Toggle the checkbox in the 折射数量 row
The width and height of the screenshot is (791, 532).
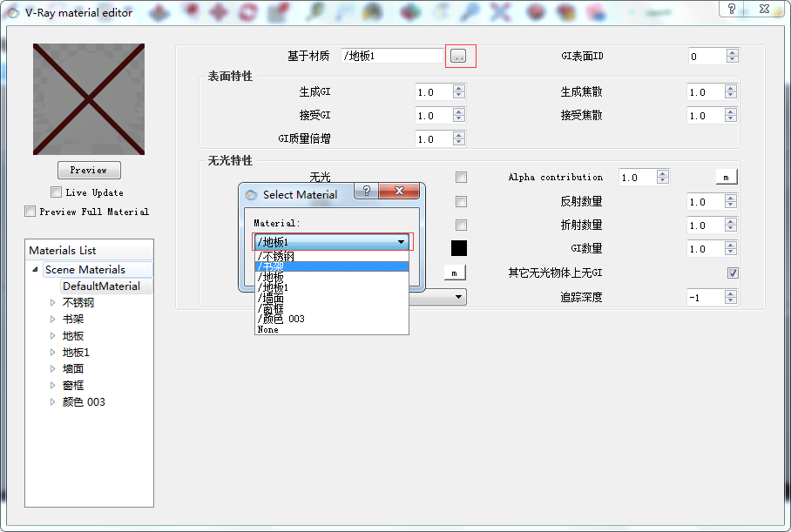tap(461, 225)
